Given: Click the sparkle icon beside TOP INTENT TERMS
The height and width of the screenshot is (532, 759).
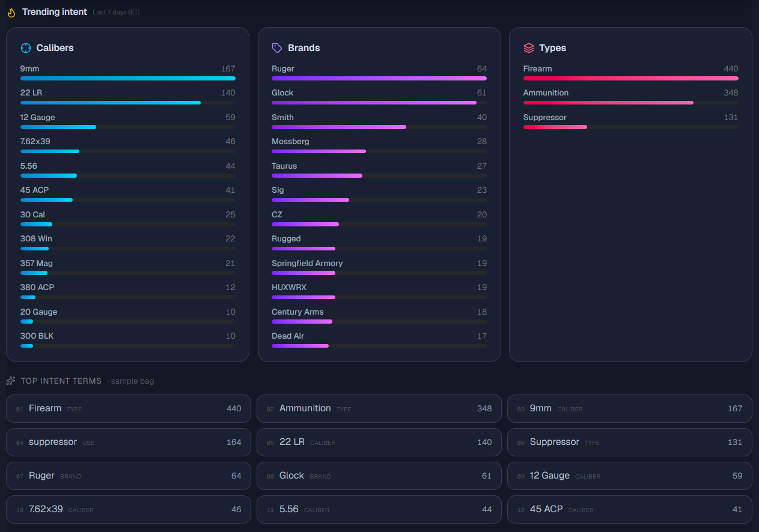Looking at the screenshot, I should tap(11, 381).
